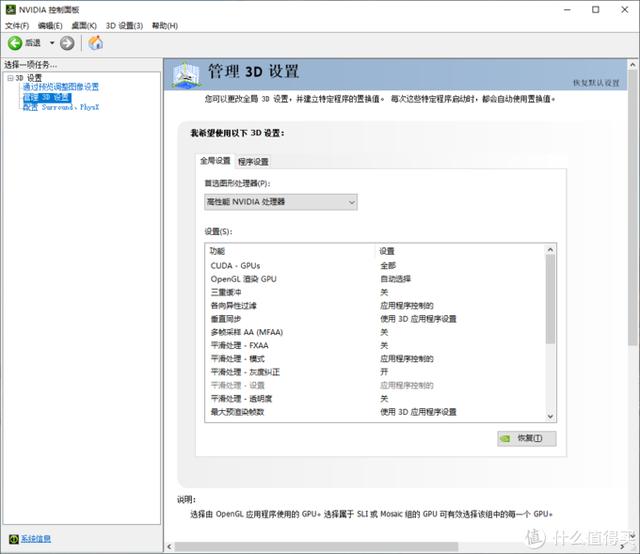The image size is (640, 554).
Task: Collapse the 3D 设置 tree node
Action: pyautogui.click(x=10, y=78)
